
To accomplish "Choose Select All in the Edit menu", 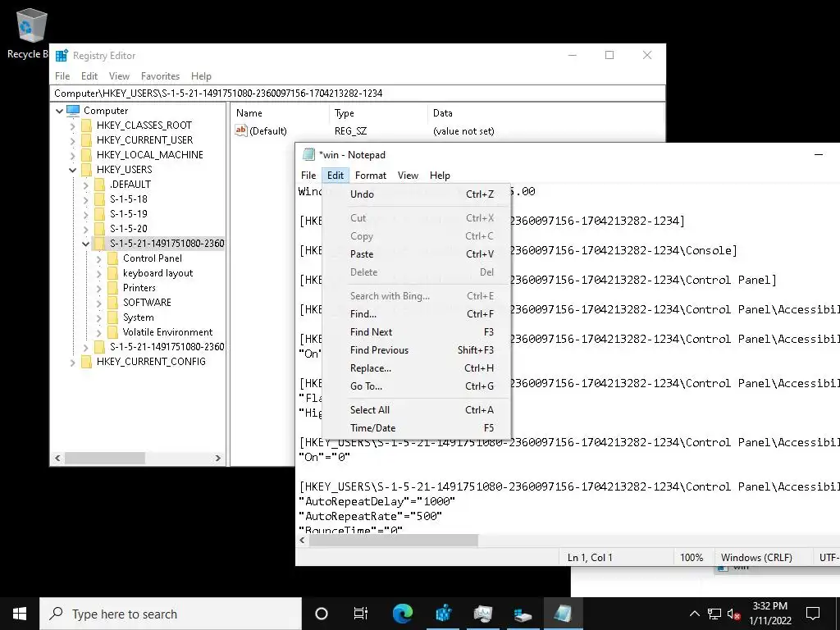I will 417,410.
